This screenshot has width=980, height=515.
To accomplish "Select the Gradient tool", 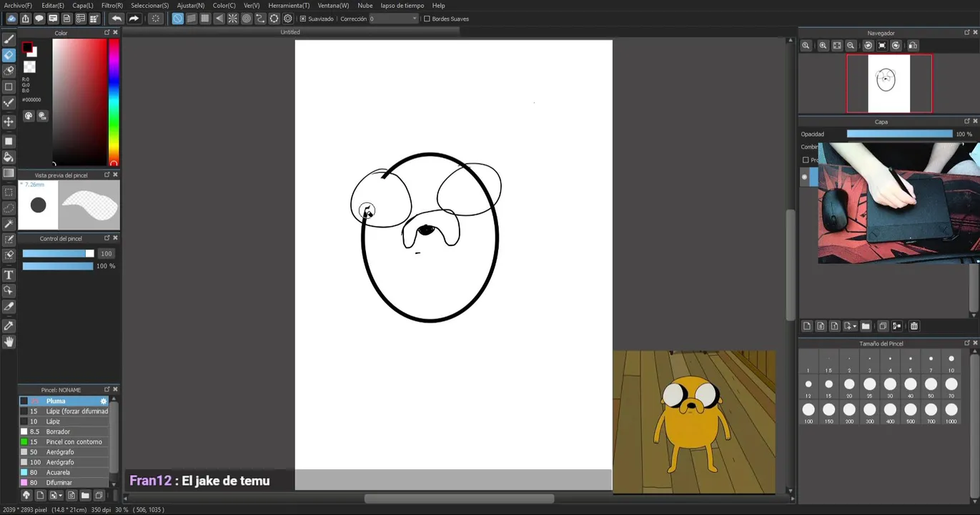I will [x=9, y=172].
